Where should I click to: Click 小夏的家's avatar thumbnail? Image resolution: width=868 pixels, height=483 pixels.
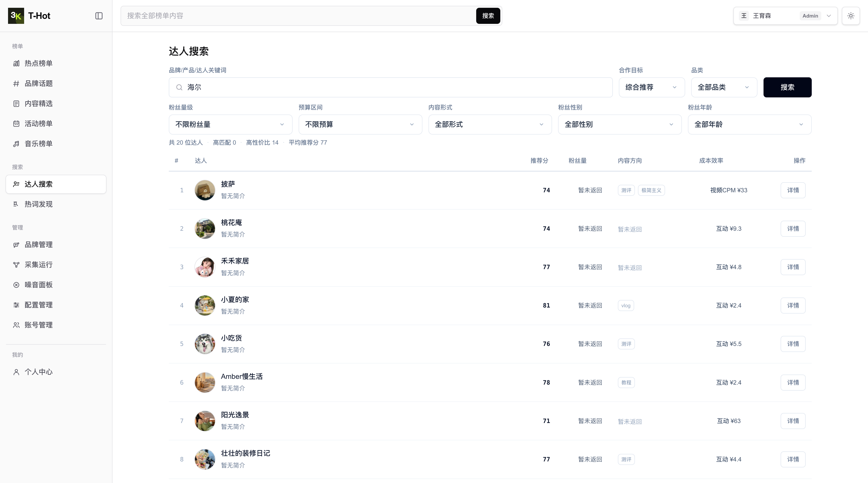205,306
